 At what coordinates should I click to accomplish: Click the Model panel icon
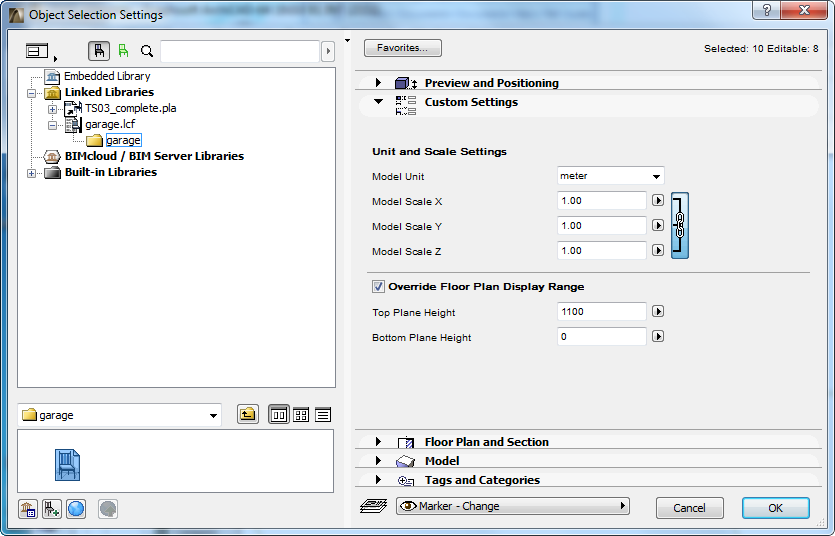click(x=406, y=461)
